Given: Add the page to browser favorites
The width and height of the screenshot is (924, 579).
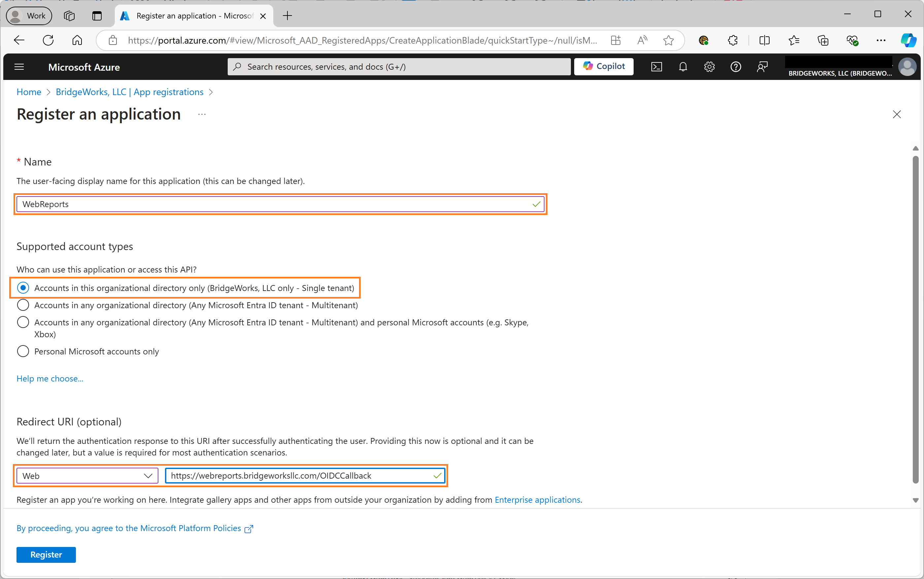Looking at the screenshot, I should pyautogui.click(x=668, y=40).
